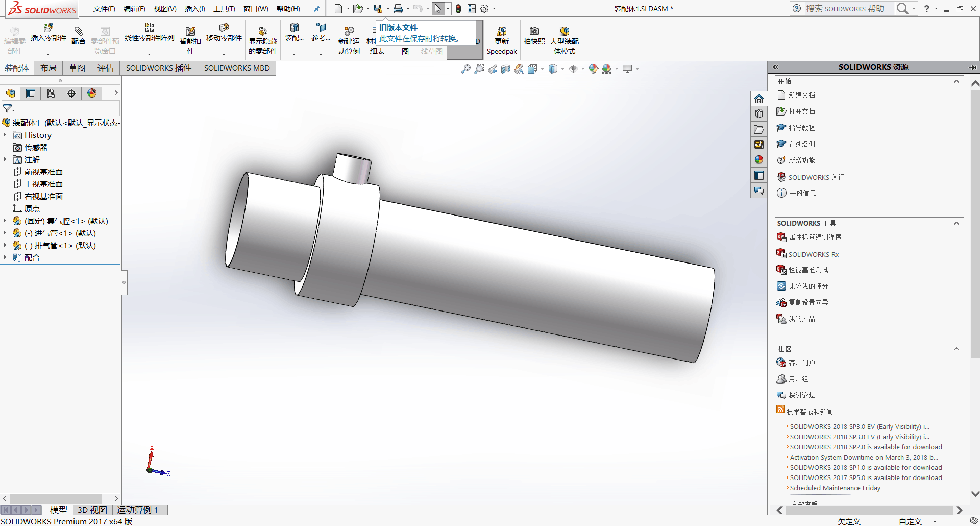Viewport: 980px width, 526px height.
Task: Expand the History tree node
Action: (x=5, y=135)
